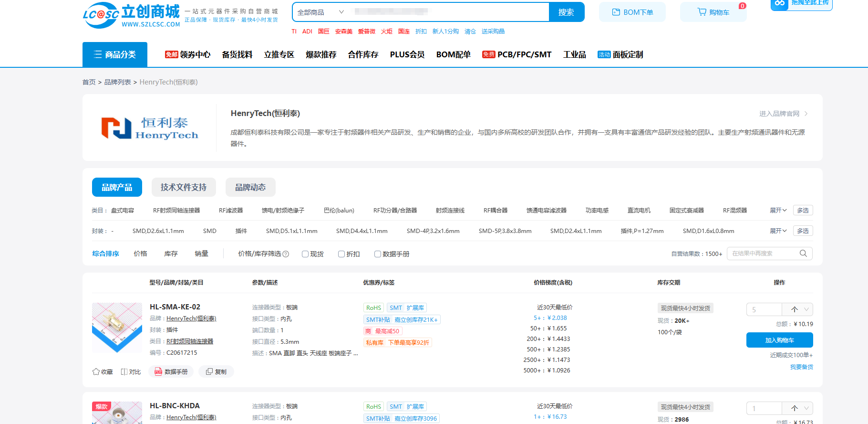Click compare icon for HL-SMA-KE-02

click(124, 371)
